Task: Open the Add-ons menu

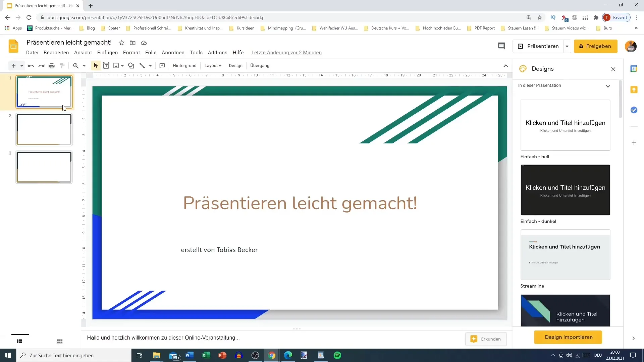Action: click(217, 53)
